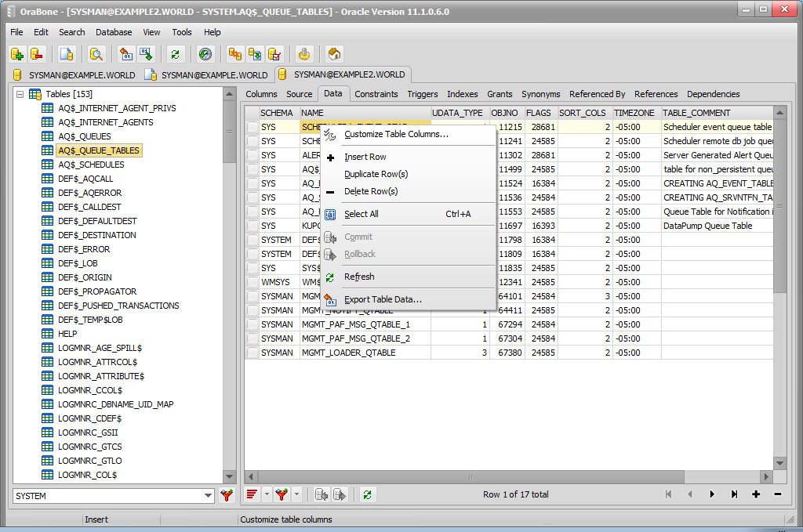Click the joystick-shaped toolbar icon

[304, 54]
